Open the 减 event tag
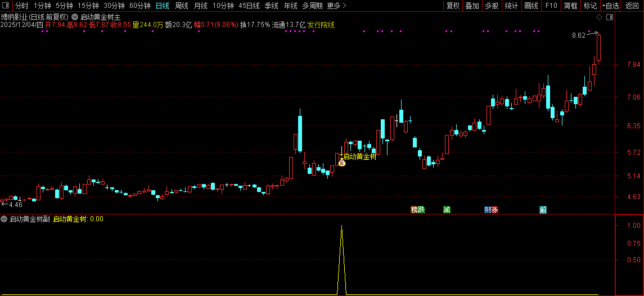 [x=447, y=210]
